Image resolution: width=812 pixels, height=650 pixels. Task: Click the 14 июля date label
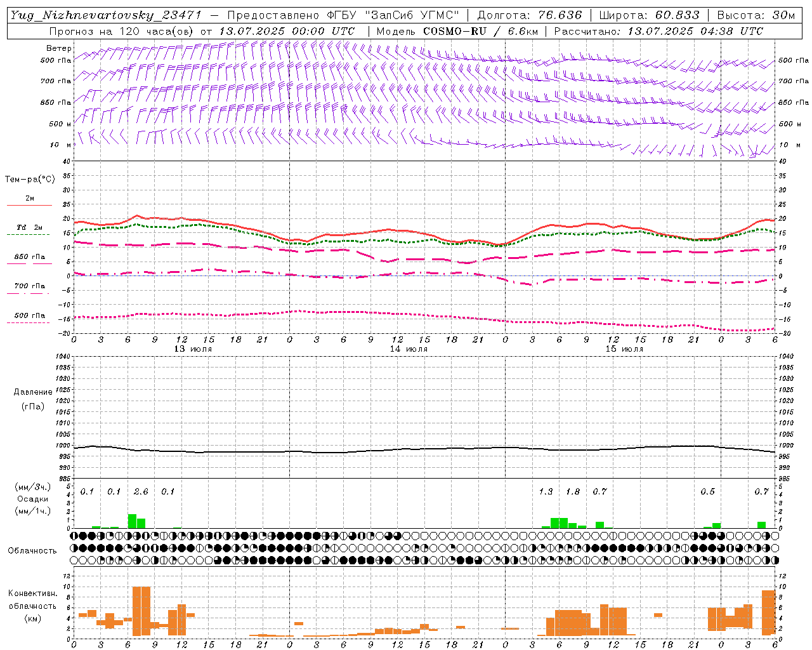tap(409, 349)
